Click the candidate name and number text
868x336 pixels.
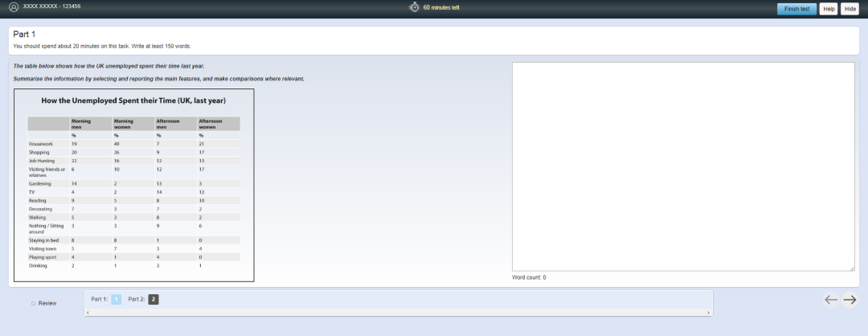[52, 7]
